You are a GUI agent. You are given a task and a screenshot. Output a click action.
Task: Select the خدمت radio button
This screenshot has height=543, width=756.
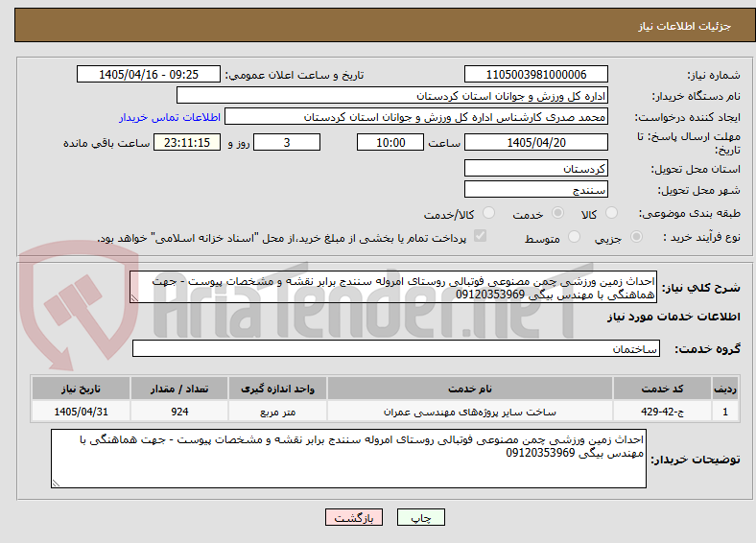point(557,213)
